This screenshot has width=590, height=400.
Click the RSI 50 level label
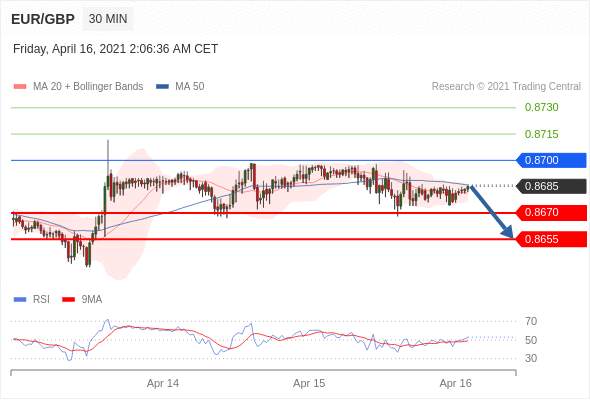click(531, 340)
